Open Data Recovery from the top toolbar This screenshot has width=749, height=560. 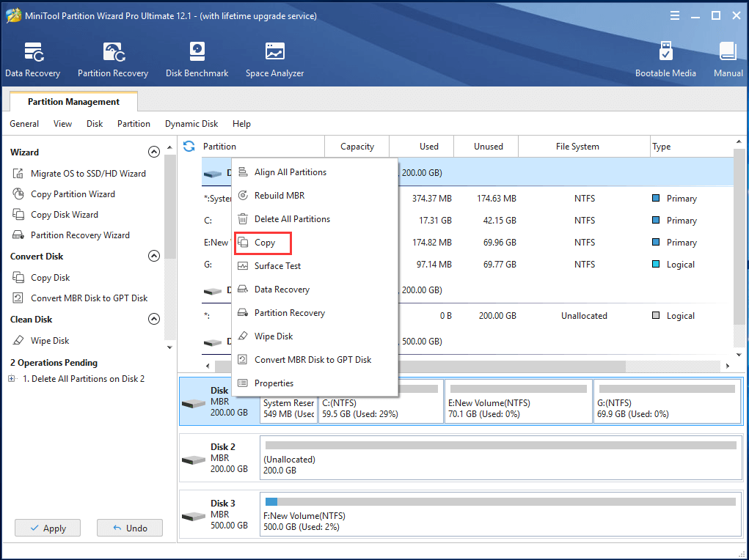[x=32, y=59]
